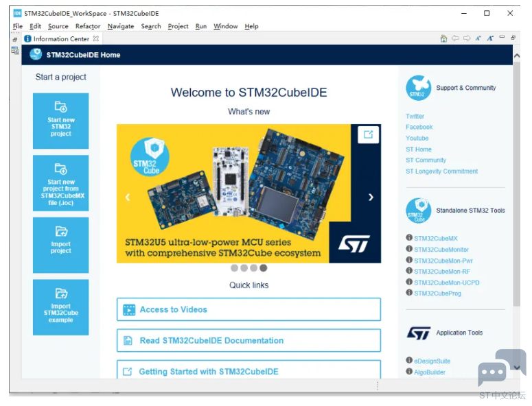532x406 pixels.
Task: Click the Start new STM32 project tile
Action: pos(60,121)
